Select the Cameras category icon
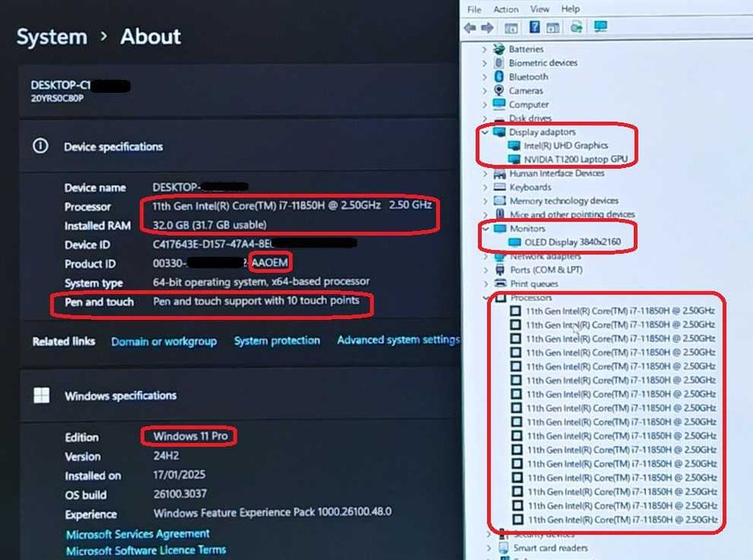Screen dimensions: 753x560 [x=499, y=90]
